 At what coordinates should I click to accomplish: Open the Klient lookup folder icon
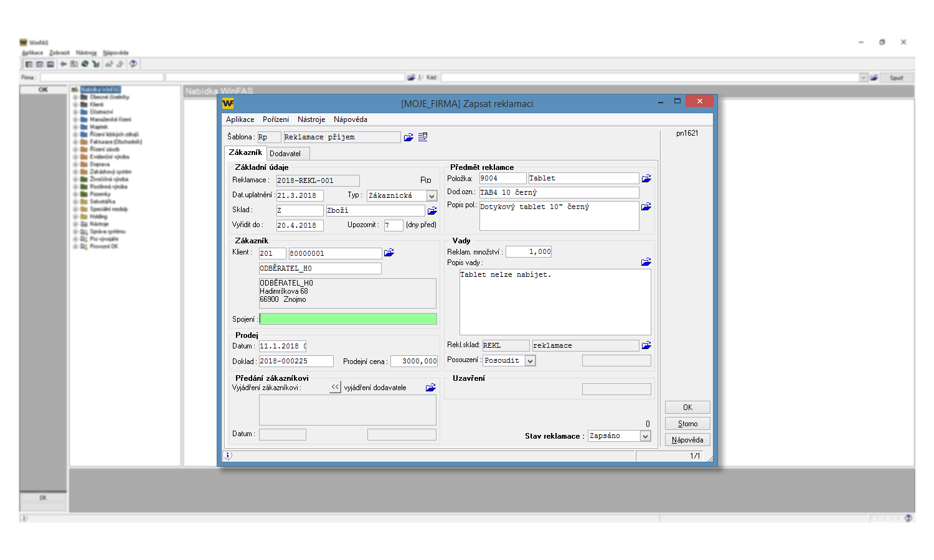[x=389, y=253]
